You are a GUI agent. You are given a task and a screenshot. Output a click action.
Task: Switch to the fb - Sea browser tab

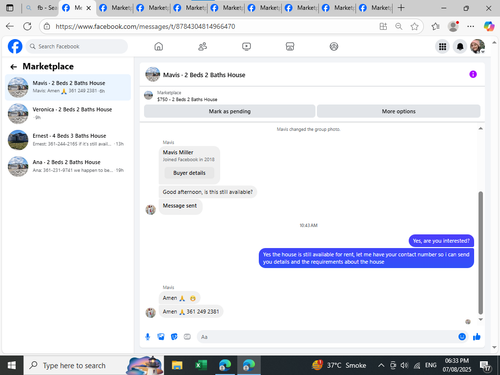(42, 8)
